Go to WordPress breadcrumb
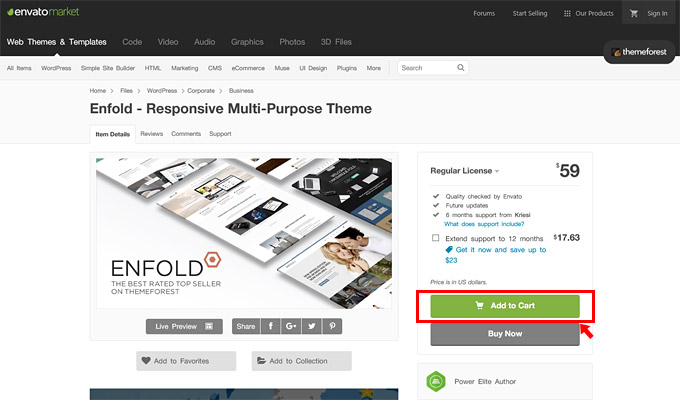This screenshot has height=400, width=680. coord(162,91)
